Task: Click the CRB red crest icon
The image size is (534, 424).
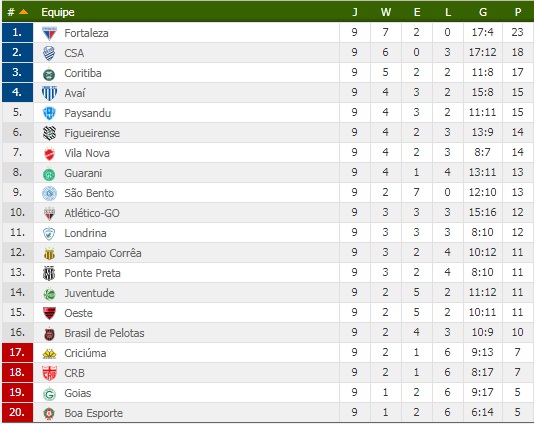Action: click(49, 373)
